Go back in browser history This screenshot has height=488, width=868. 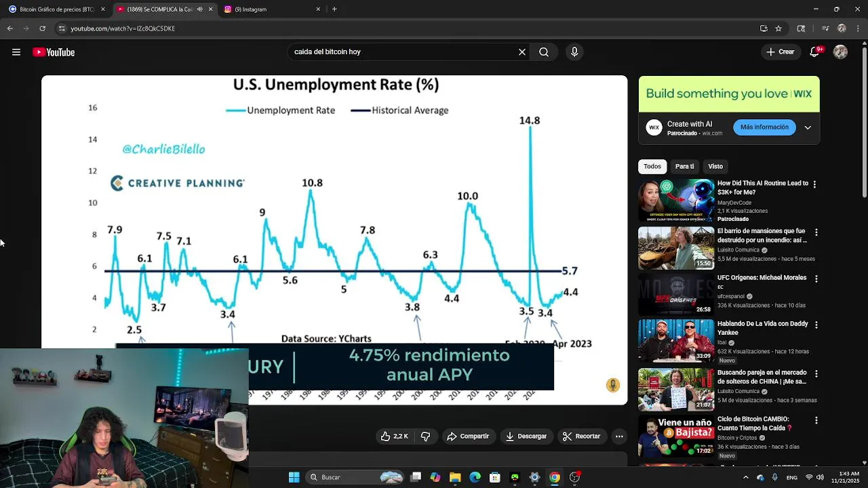(x=9, y=28)
